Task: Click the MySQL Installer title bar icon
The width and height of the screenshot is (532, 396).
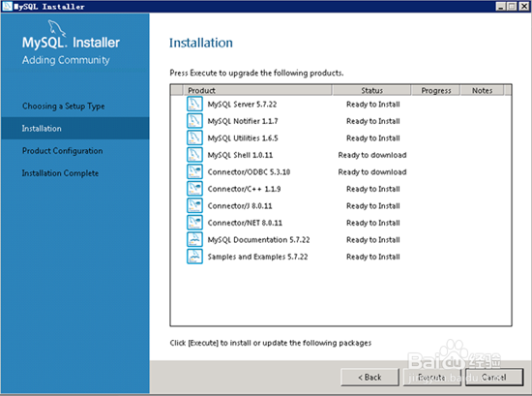Action: click(7, 6)
